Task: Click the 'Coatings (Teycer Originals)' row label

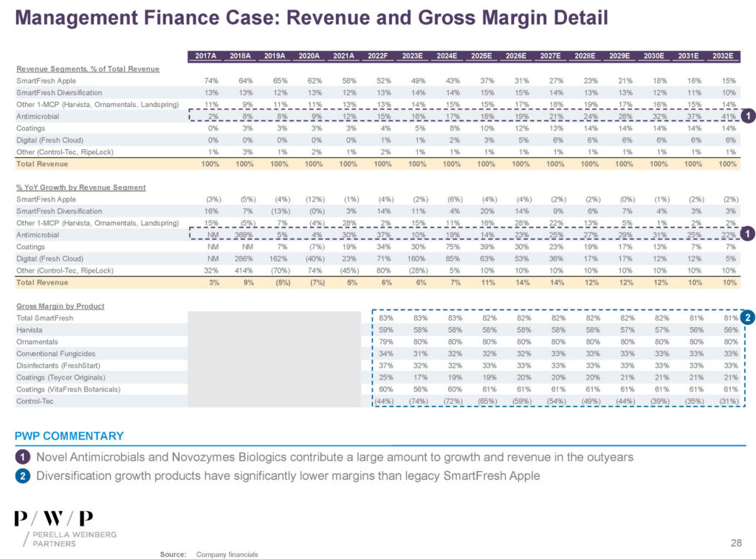Action: pos(61,377)
